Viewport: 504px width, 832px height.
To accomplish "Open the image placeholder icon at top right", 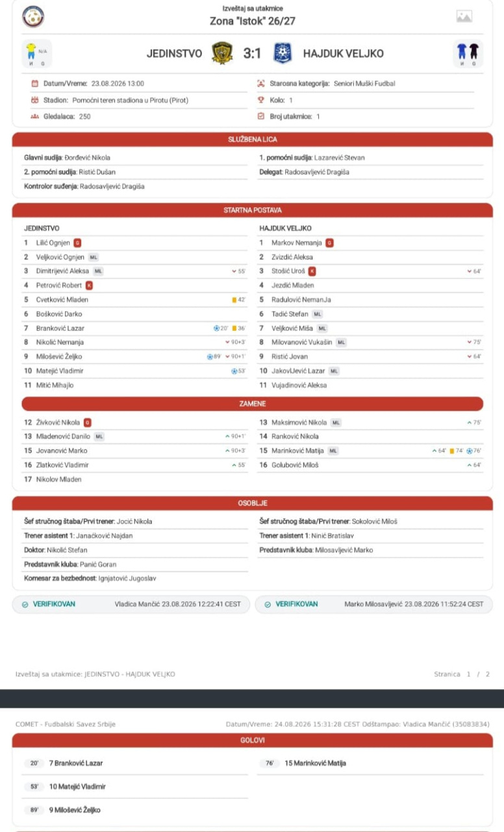I will [x=464, y=17].
